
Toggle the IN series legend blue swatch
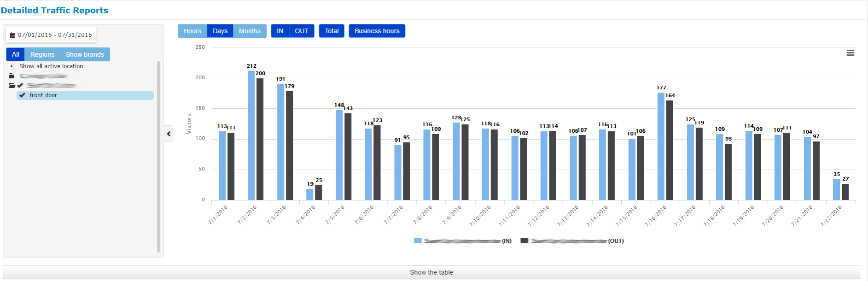(x=418, y=241)
